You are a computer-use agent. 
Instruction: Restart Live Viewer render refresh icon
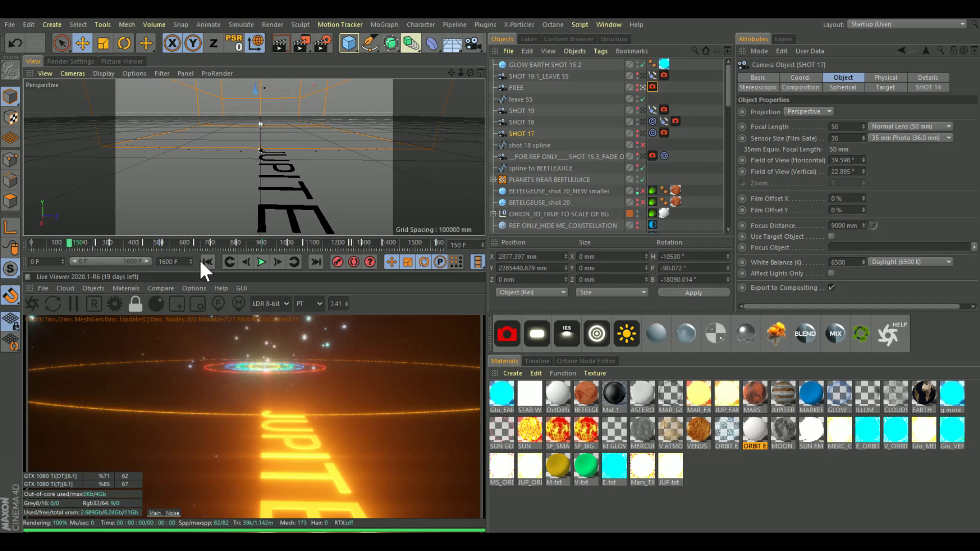53,304
